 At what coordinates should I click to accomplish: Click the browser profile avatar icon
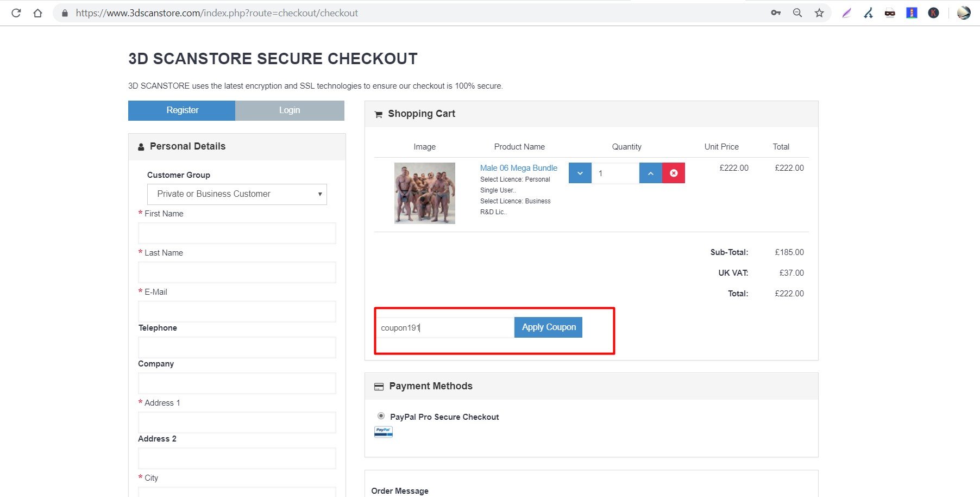(964, 13)
